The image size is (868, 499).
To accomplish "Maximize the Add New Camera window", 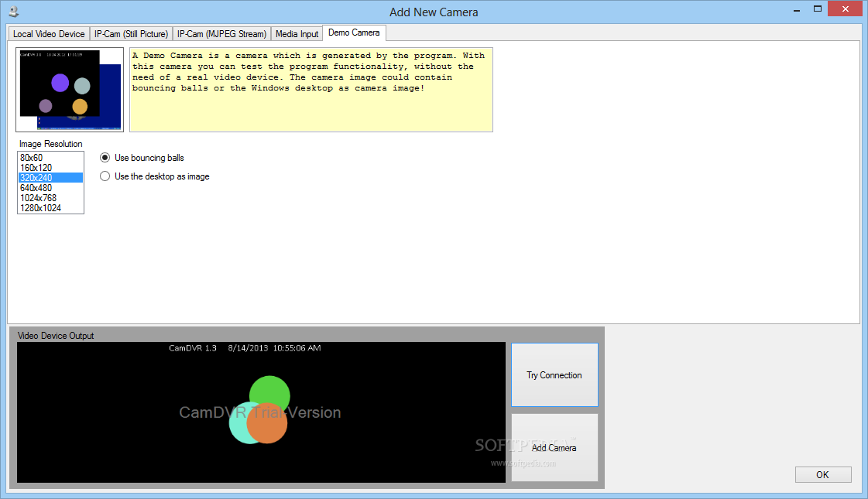I will click(818, 9).
